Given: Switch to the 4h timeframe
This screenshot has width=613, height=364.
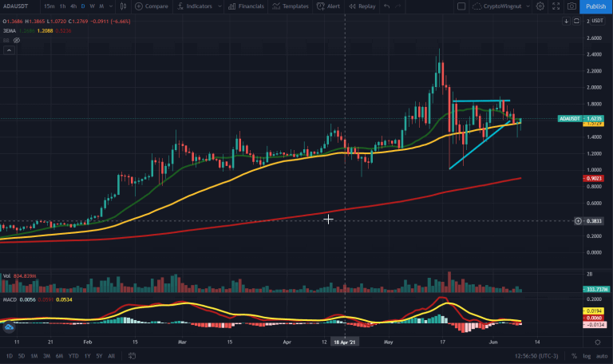Looking at the screenshot, I should pyautogui.click(x=73, y=6).
